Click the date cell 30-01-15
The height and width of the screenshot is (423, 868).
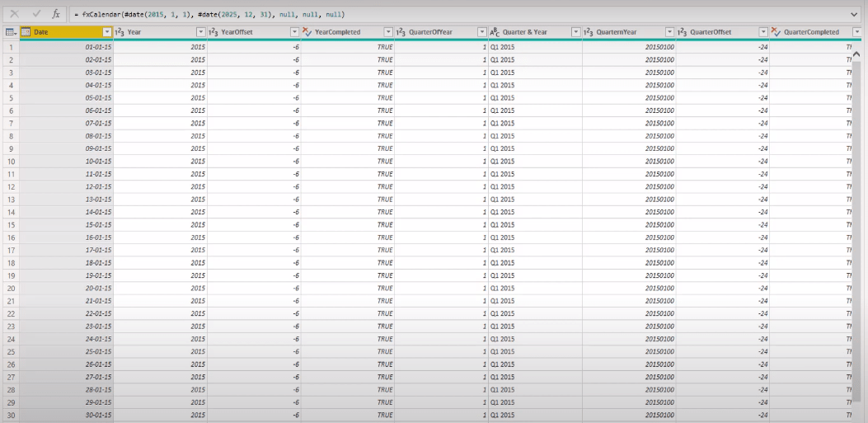point(67,416)
